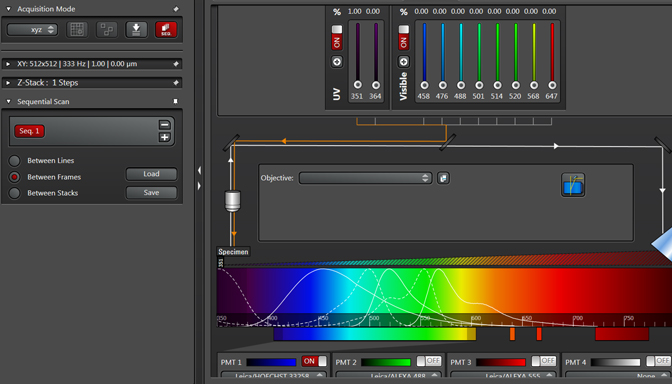
Task: Click the icon next to Objective dropdown
Action: tap(443, 178)
